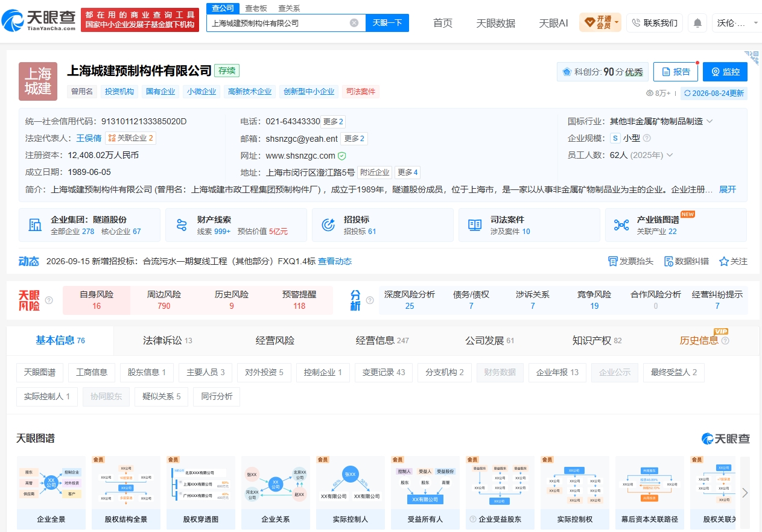Open 深度风险分析 25
Image resolution: width=762 pixels, height=532 pixels.
tap(410, 300)
